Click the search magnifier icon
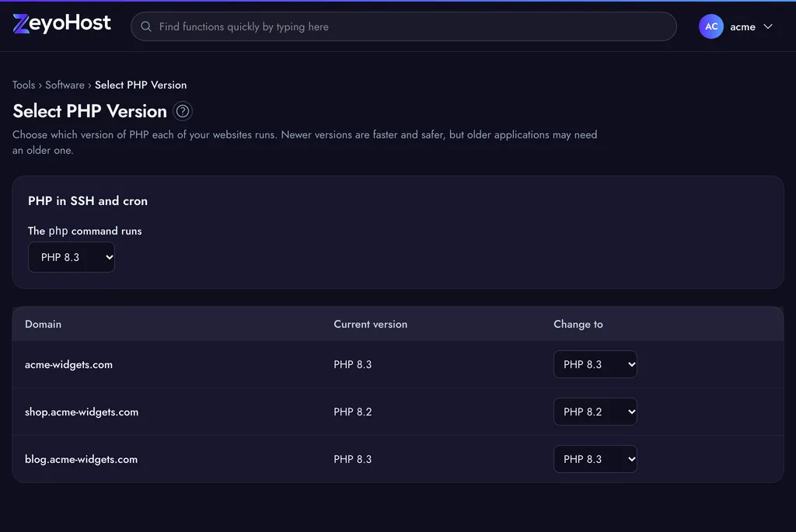The image size is (796, 532). tap(146, 26)
